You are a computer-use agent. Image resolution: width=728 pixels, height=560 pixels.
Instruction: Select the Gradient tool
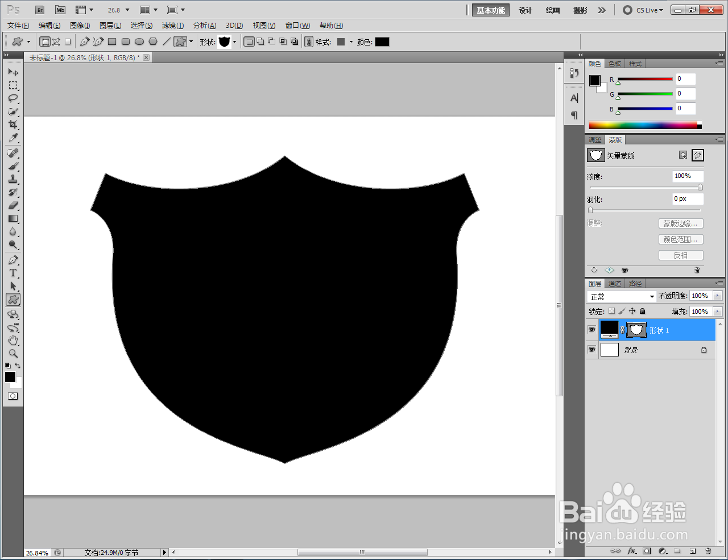click(x=13, y=219)
